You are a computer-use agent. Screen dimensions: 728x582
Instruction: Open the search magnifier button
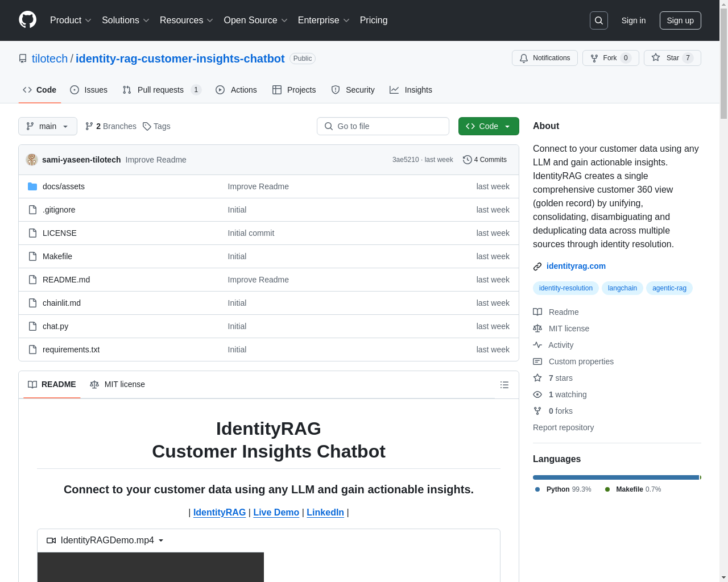pyautogui.click(x=599, y=20)
